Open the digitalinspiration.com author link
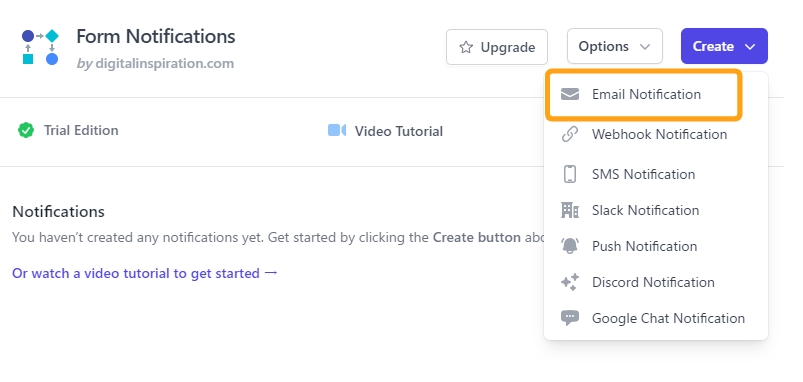Image resolution: width=803 pixels, height=382 pixels. tap(164, 63)
